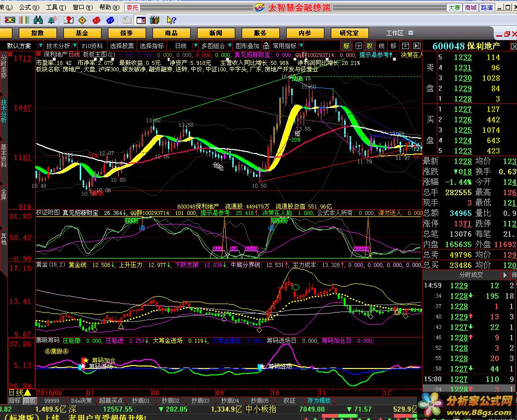Select the 抄底01 template tab
Image resolution: width=517 pixels, height=420 pixels.
[141, 401]
